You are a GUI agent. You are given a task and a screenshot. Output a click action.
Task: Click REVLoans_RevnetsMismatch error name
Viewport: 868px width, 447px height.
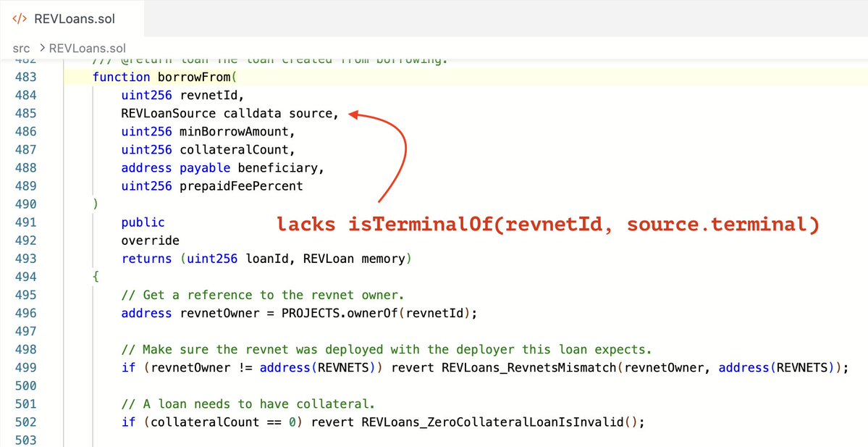point(530,367)
